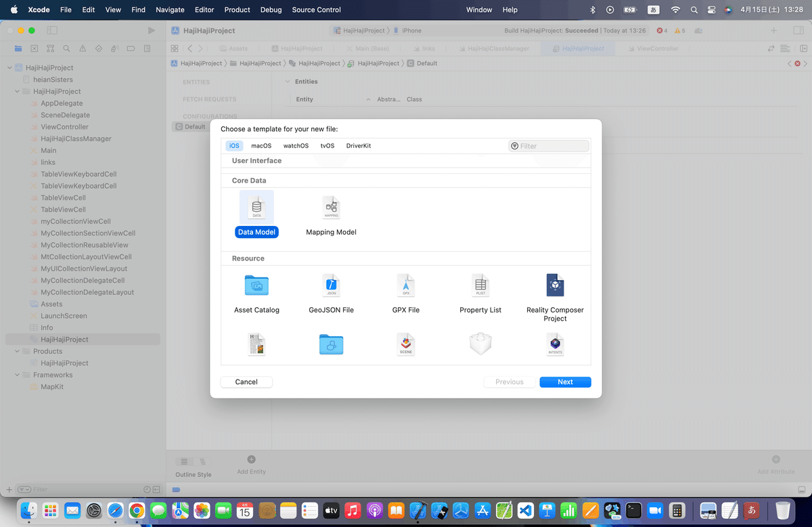
Task: Open the Source Control navigator icon
Action: point(35,49)
